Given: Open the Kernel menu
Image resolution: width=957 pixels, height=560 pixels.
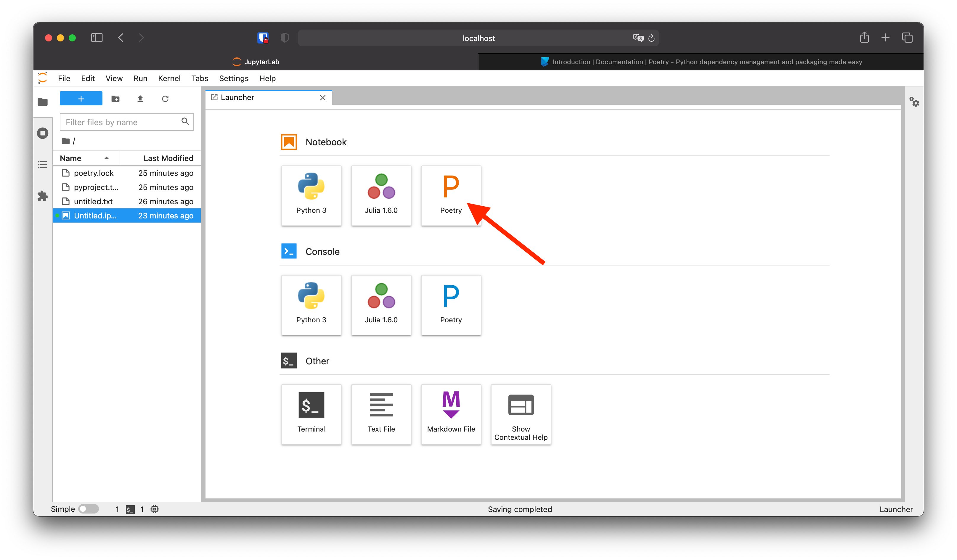Looking at the screenshot, I should [x=169, y=78].
